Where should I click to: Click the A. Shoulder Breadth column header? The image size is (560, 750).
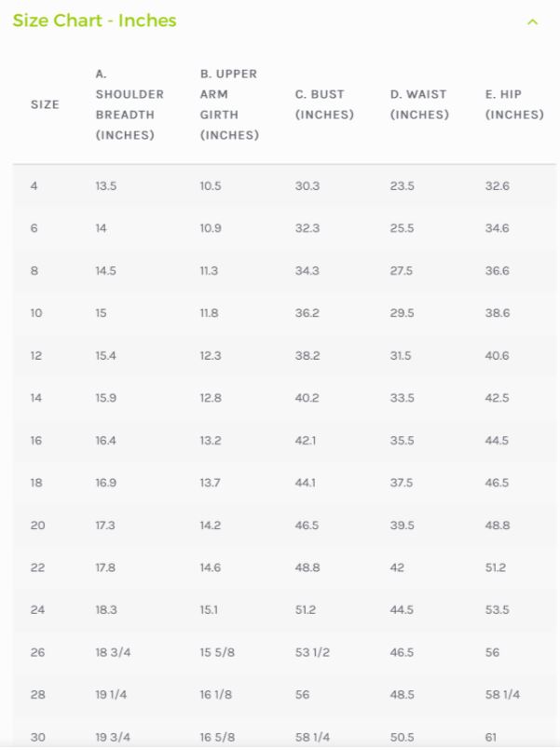click(130, 104)
